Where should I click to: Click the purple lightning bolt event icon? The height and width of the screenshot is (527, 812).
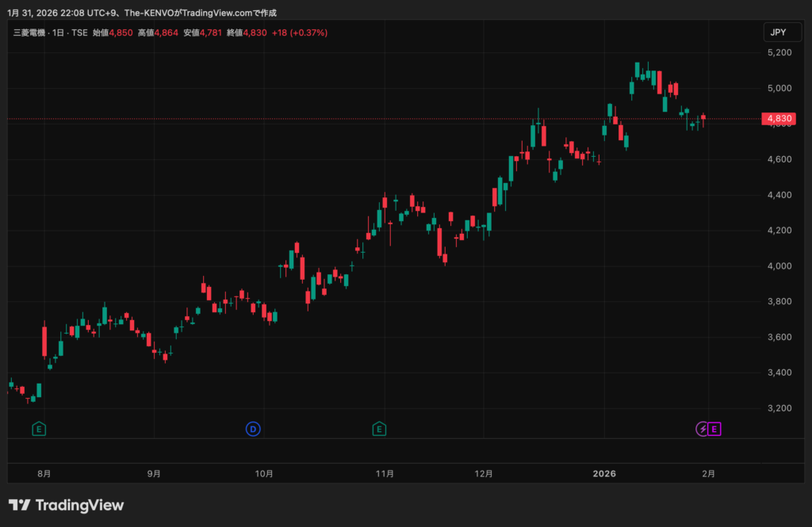click(x=702, y=429)
